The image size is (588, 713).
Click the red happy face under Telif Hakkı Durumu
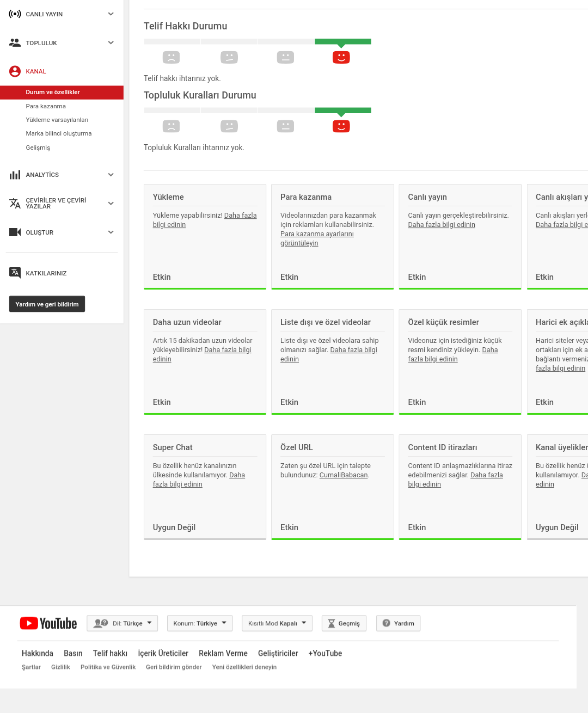click(x=341, y=57)
